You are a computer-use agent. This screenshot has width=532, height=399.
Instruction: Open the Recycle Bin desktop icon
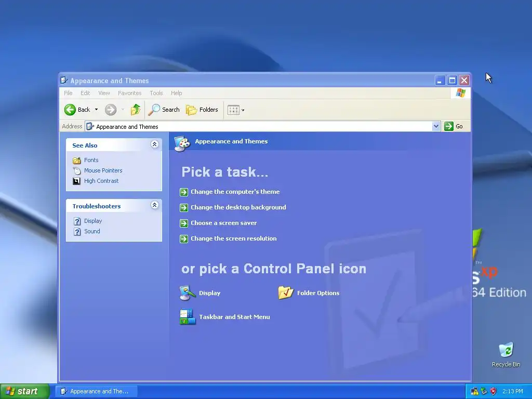tap(506, 350)
